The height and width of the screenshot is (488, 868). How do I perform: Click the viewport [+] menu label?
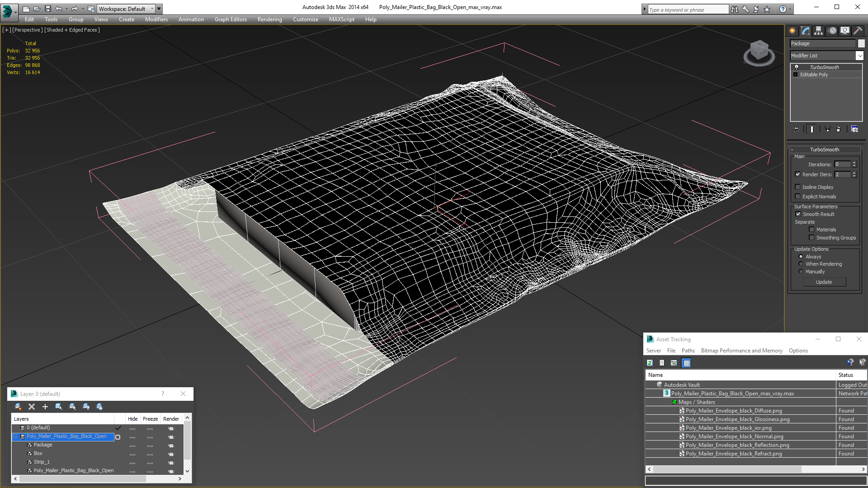coord(7,30)
